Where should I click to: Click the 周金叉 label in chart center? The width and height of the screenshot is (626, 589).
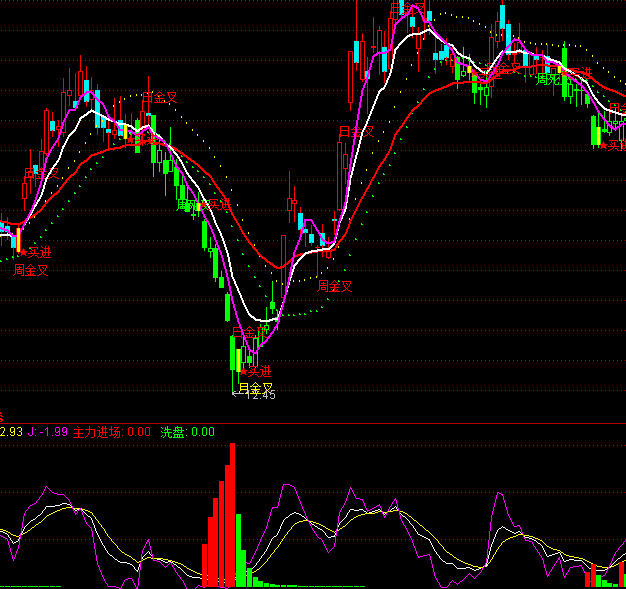point(335,286)
